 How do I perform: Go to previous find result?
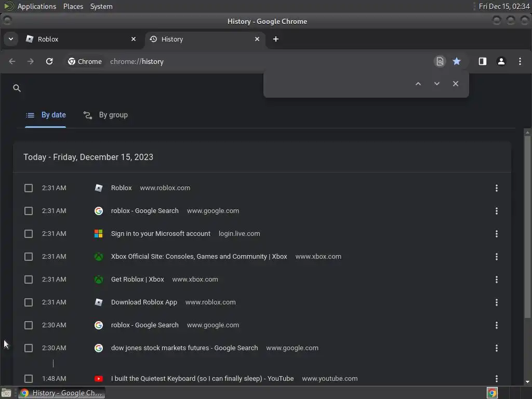[x=418, y=84]
